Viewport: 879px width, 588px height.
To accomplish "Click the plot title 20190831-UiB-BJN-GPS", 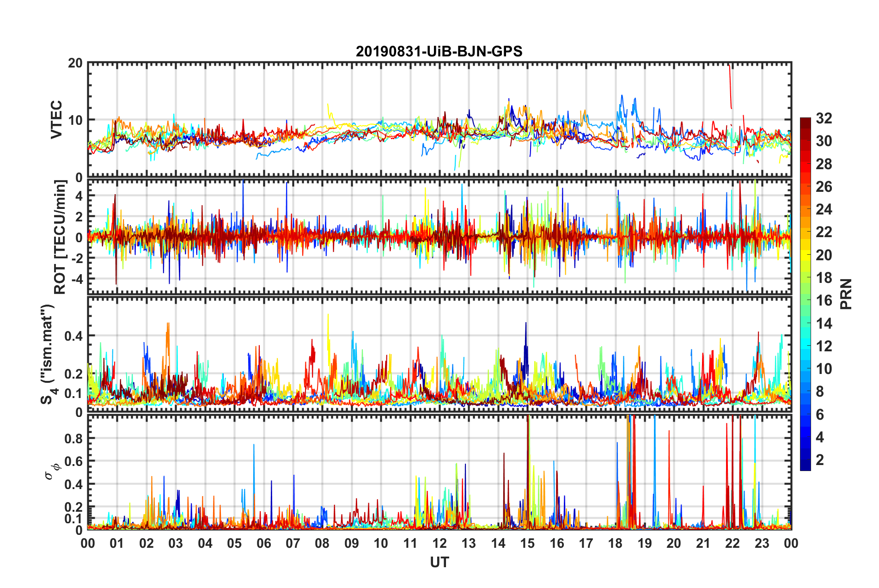I will [x=439, y=51].
